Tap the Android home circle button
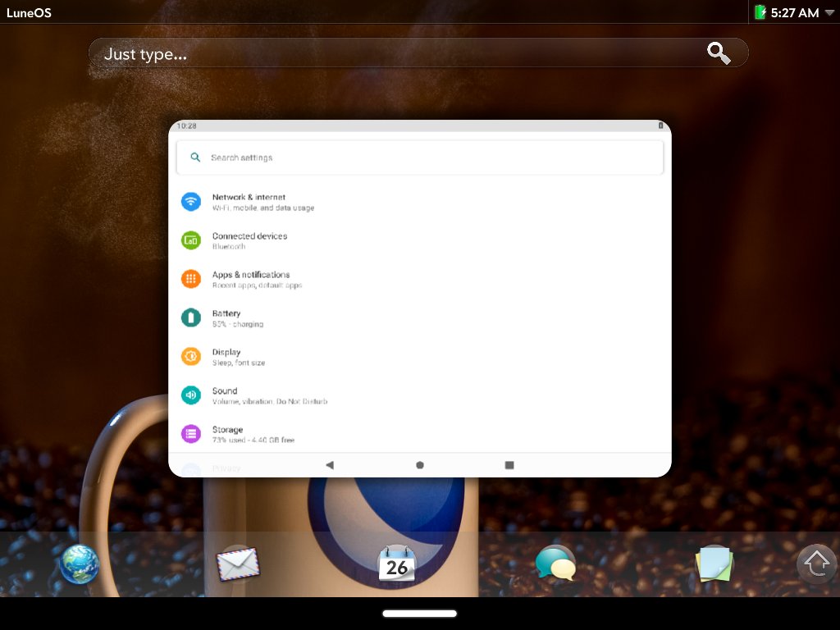 420,465
